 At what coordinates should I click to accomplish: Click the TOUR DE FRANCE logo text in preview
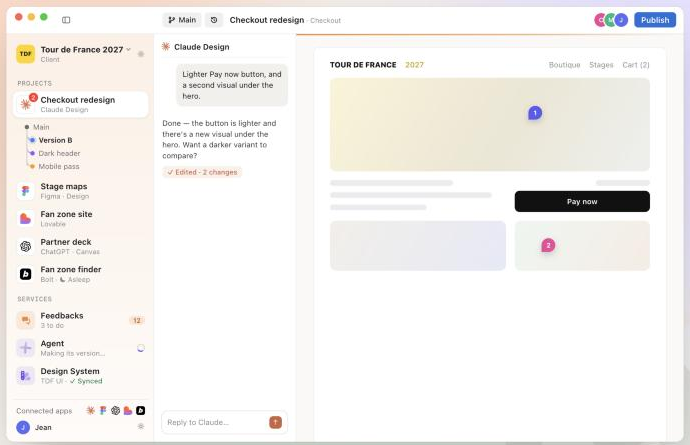click(363, 65)
